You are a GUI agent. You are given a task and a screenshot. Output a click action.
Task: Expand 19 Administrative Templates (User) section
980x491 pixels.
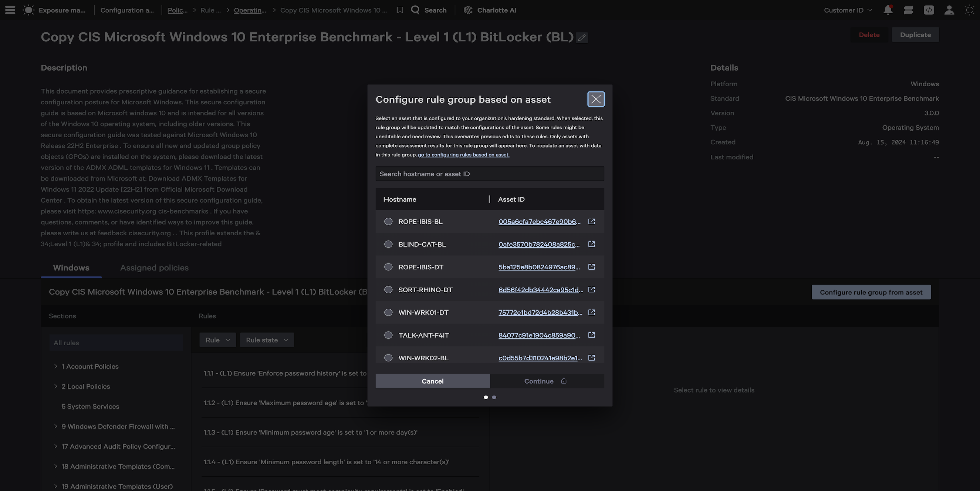click(55, 487)
